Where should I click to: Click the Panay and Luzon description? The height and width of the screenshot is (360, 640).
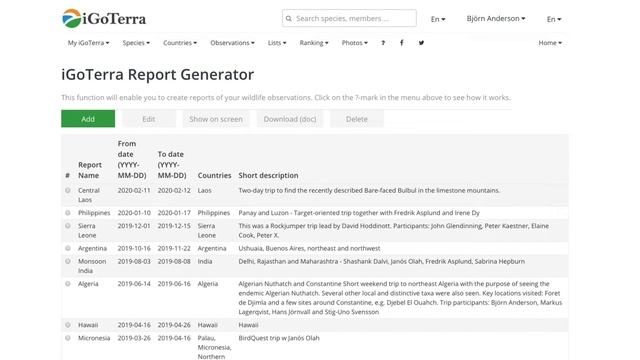point(359,213)
